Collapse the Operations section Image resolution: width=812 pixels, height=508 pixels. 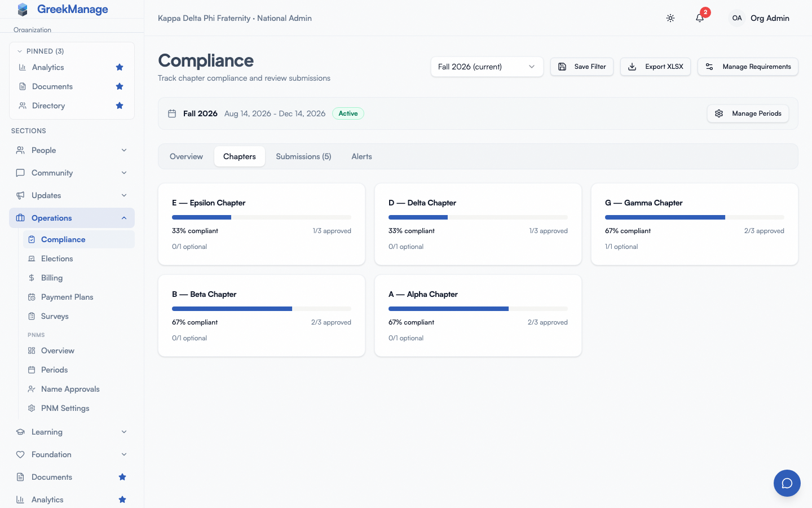(72, 218)
